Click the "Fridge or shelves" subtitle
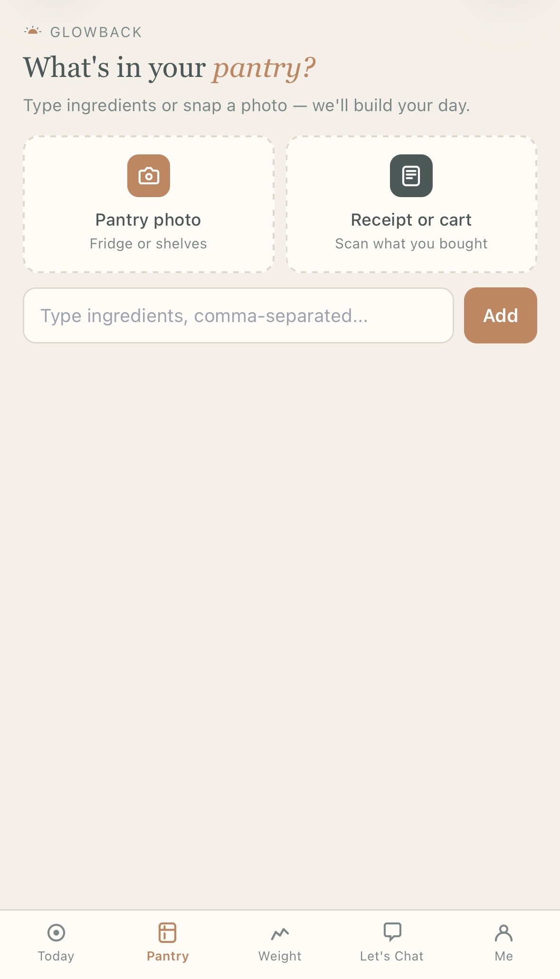 (x=148, y=244)
